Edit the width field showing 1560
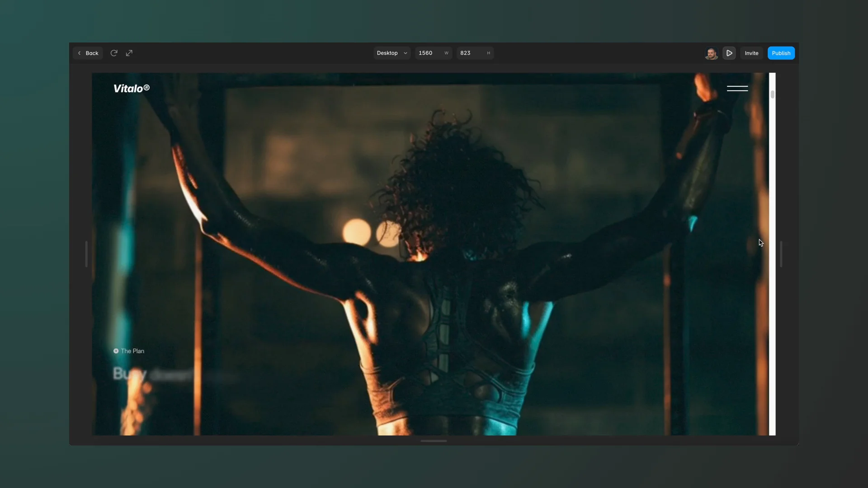The image size is (868, 488). click(433, 53)
